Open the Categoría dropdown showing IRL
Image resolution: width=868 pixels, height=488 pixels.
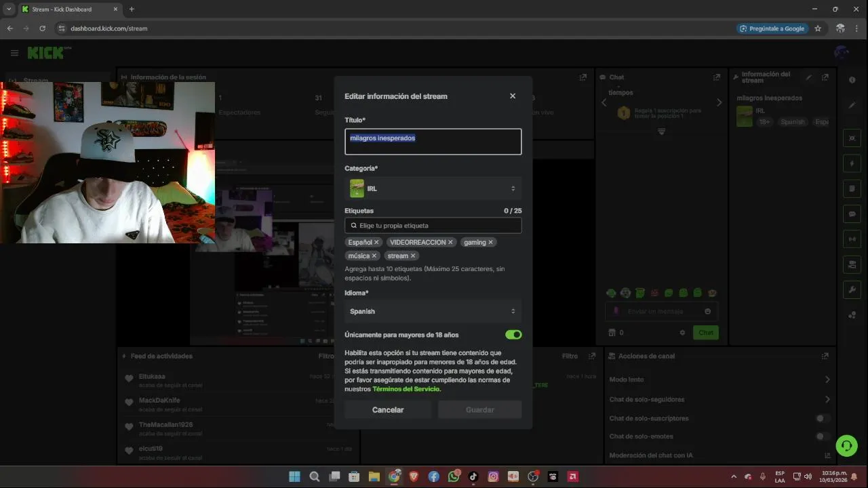click(x=433, y=188)
